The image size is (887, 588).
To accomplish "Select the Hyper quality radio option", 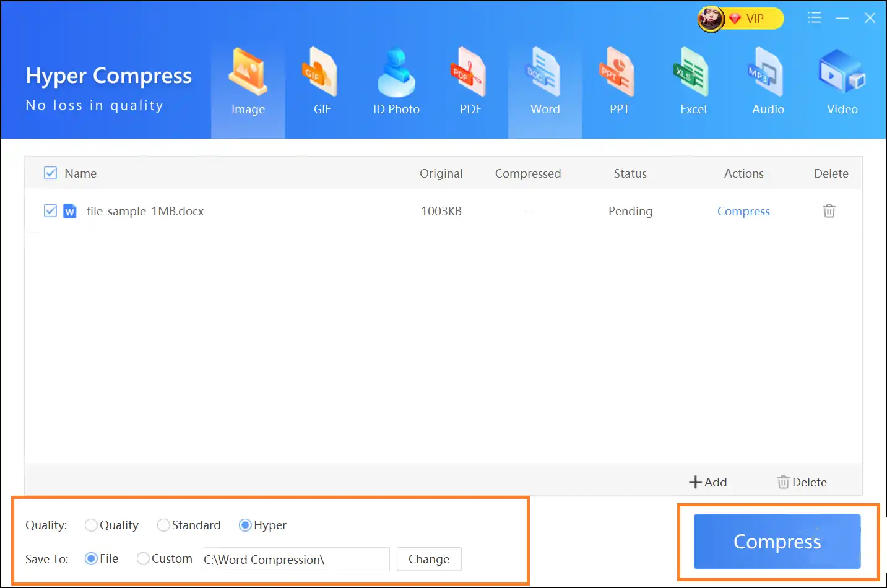I will (245, 525).
